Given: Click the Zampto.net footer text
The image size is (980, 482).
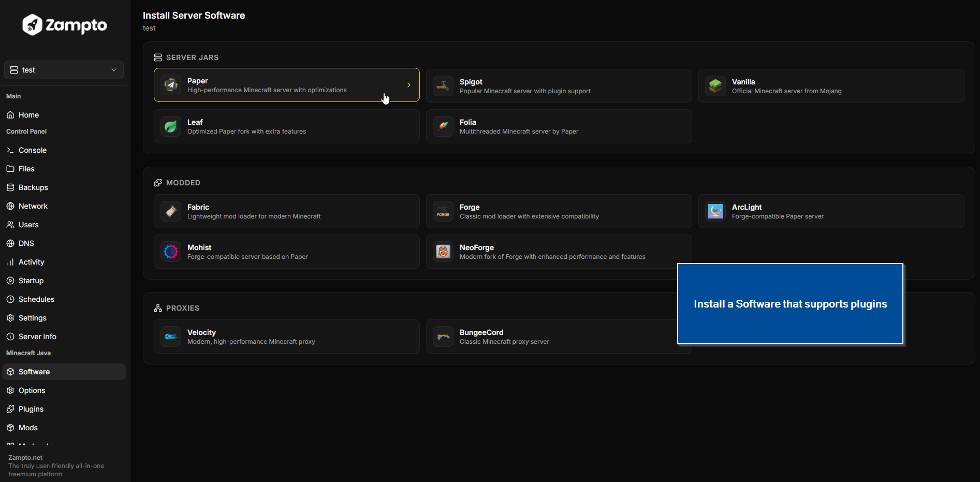Looking at the screenshot, I should [25, 458].
